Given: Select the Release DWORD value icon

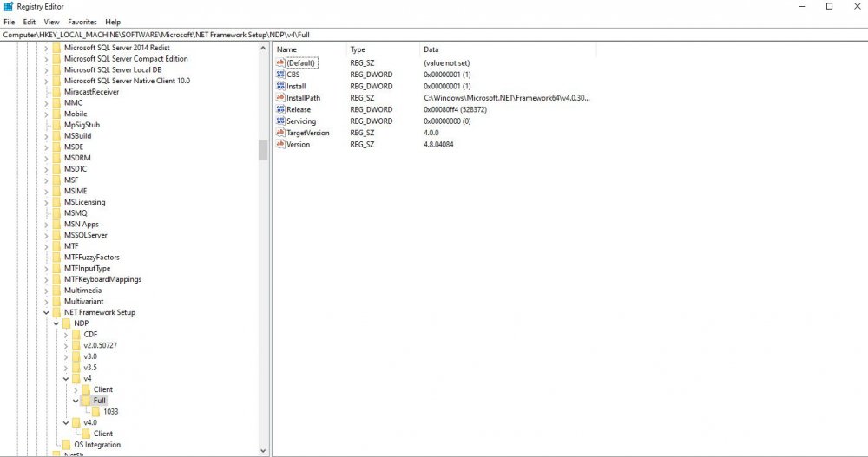Looking at the screenshot, I should [x=280, y=109].
